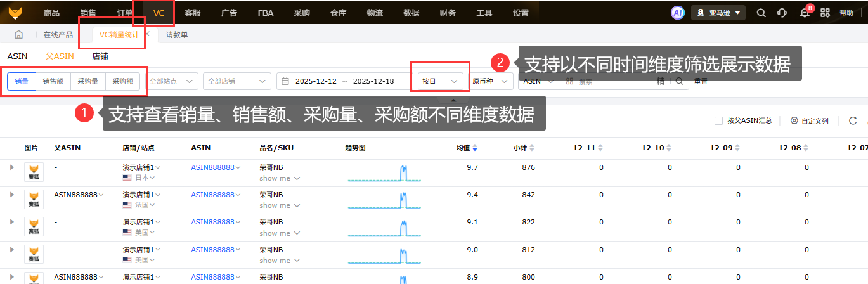Screen dimensions: 868x284
Task: Open the 全部店铺 dropdown
Action: 237,81
